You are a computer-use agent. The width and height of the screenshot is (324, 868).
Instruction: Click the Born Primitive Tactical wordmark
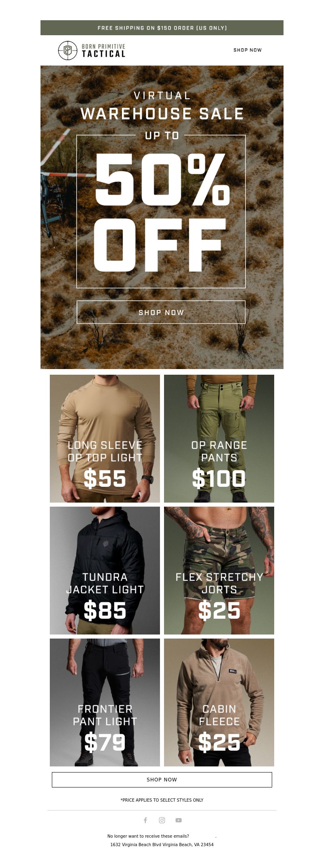(104, 51)
